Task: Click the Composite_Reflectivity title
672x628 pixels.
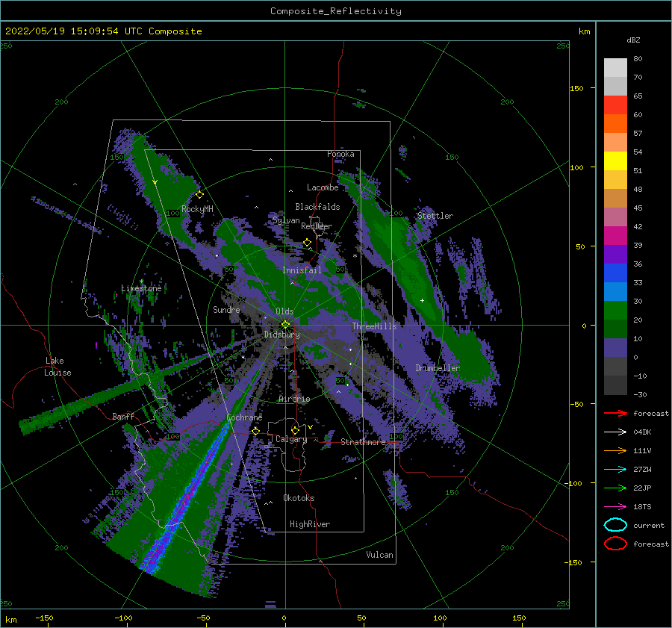Action: (x=336, y=11)
